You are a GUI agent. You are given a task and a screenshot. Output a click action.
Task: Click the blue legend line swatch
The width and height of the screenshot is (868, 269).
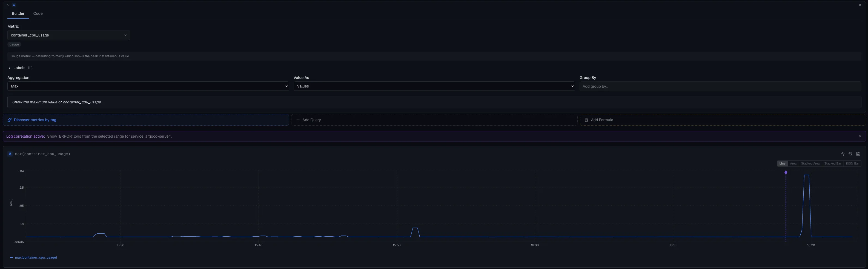(12, 257)
